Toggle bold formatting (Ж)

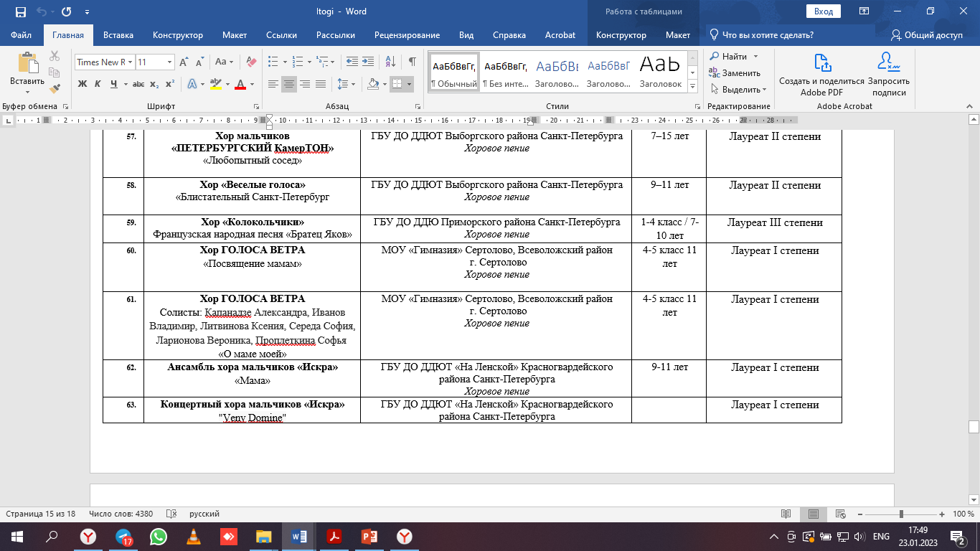click(x=82, y=84)
